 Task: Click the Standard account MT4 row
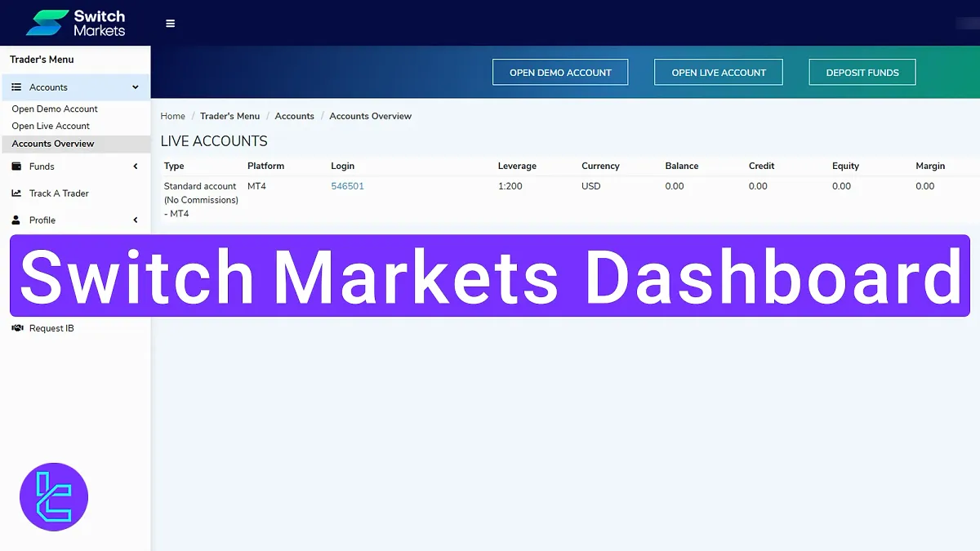200,199
